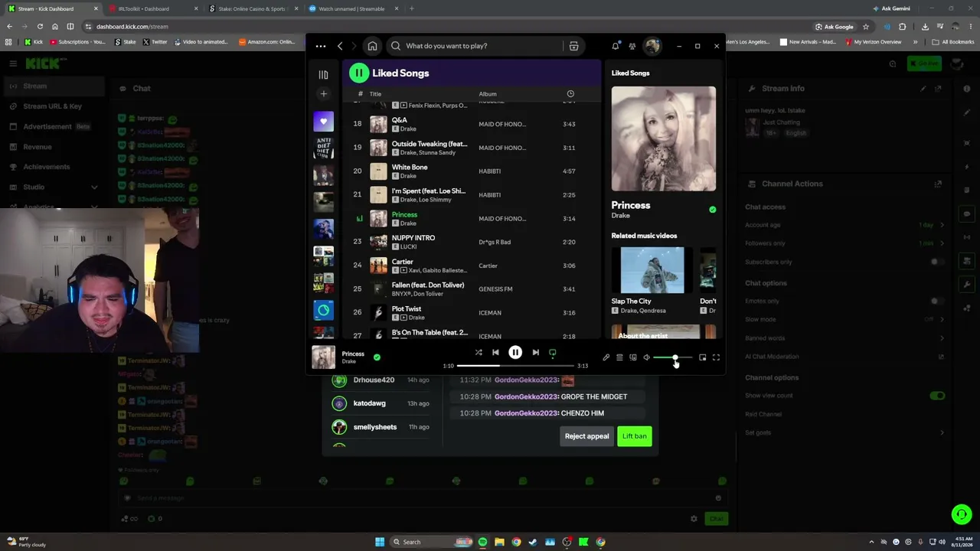980x551 pixels.
Task: Create a new playlist with plus icon
Action: click(323, 94)
